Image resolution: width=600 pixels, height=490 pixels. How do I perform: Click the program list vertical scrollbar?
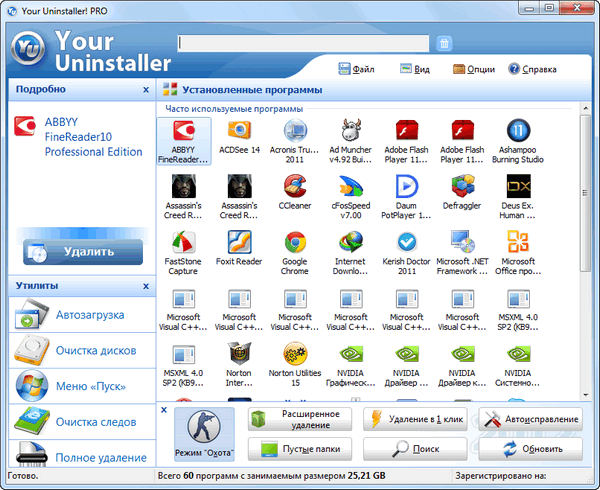[x=586, y=250]
